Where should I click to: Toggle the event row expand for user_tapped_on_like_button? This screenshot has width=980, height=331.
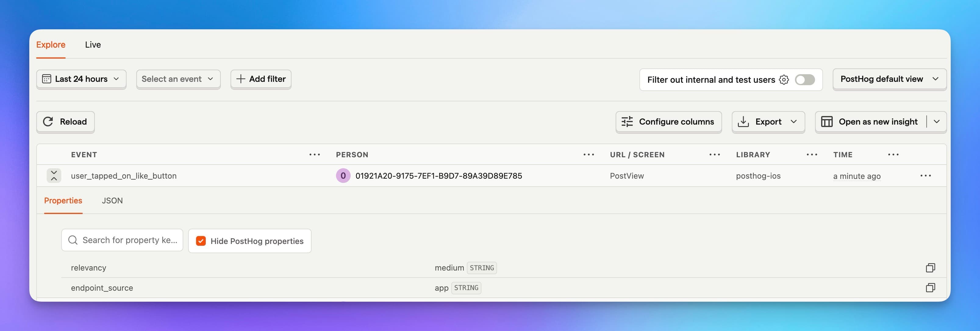point(54,175)
